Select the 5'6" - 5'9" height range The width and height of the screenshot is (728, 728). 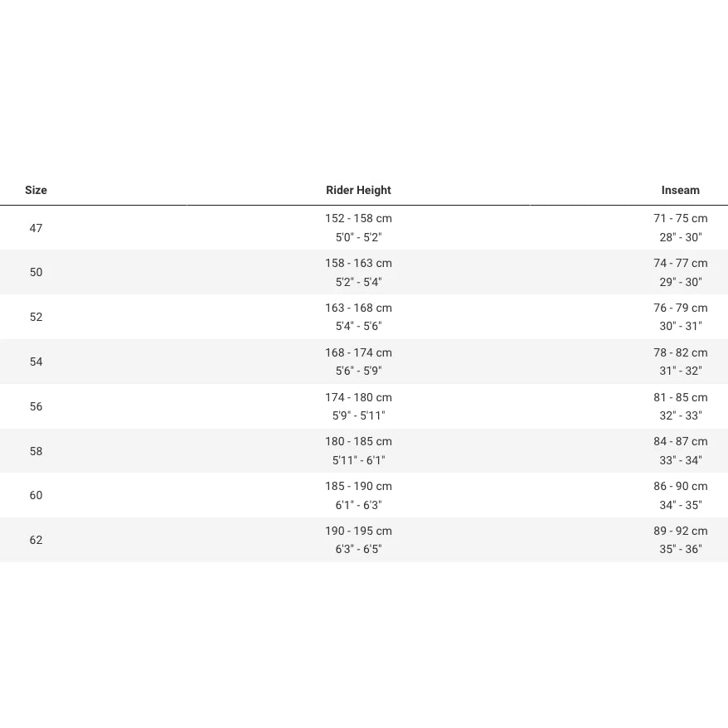coord(358,371)
